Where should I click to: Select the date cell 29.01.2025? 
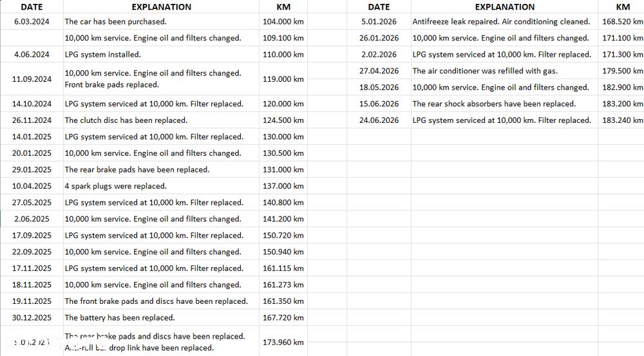tap(32, 169)
